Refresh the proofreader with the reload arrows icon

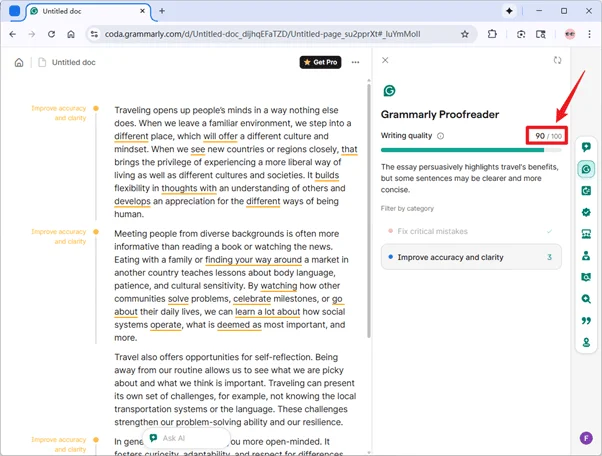click(557, 60)
